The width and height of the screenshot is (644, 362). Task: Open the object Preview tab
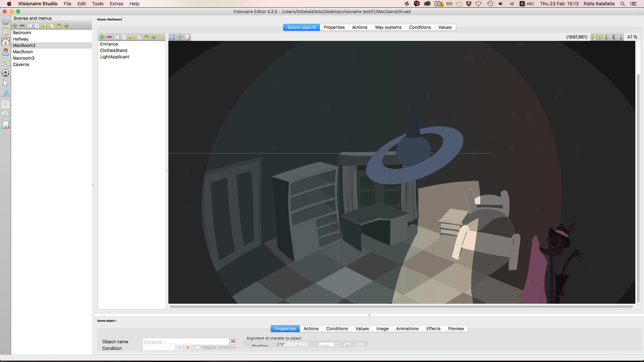pyautogui.click(x=456, y=329)
